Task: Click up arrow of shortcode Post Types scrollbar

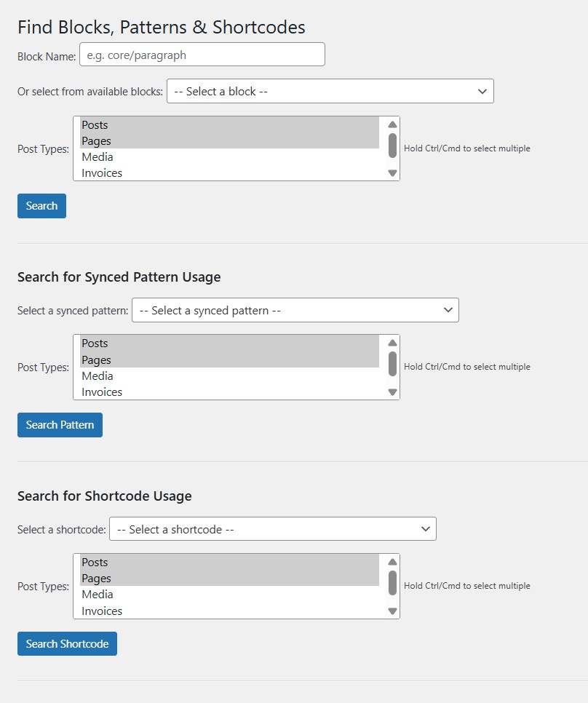Action: (x=392, y=562)
